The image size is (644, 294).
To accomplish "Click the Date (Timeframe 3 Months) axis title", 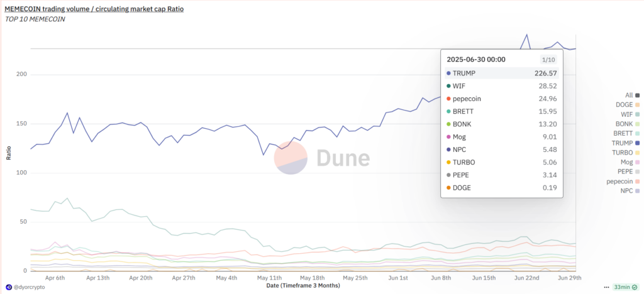I will pyautogui.click(x=303, y=285).
